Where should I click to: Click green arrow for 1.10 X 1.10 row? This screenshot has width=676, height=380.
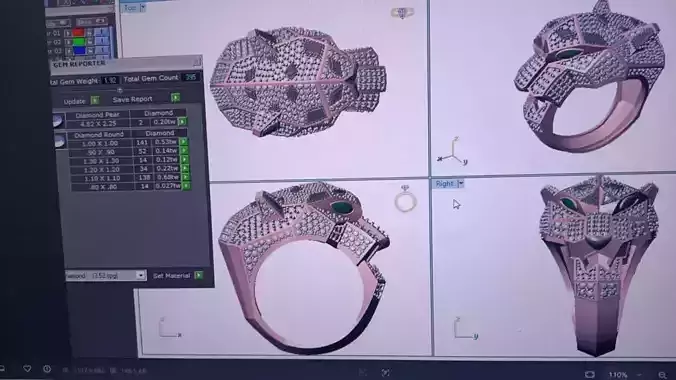[185, 177]
